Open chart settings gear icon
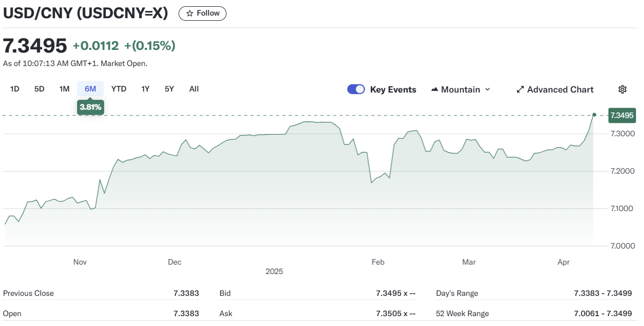The image size is (644, 326). pyautogui.click(x=622, y=89)
